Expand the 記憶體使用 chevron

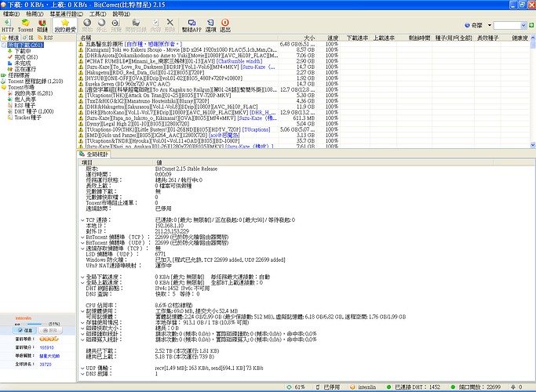[82, 311]
